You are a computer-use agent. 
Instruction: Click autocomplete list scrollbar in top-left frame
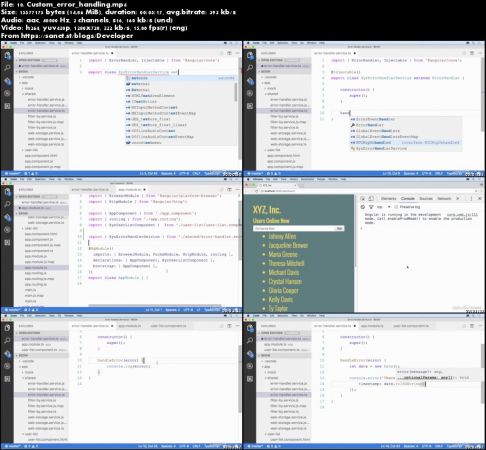pos(236,92)
